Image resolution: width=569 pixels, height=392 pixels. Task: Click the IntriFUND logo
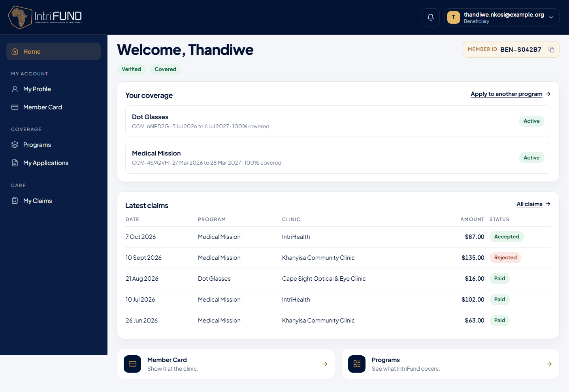click(x=45, y=17)
